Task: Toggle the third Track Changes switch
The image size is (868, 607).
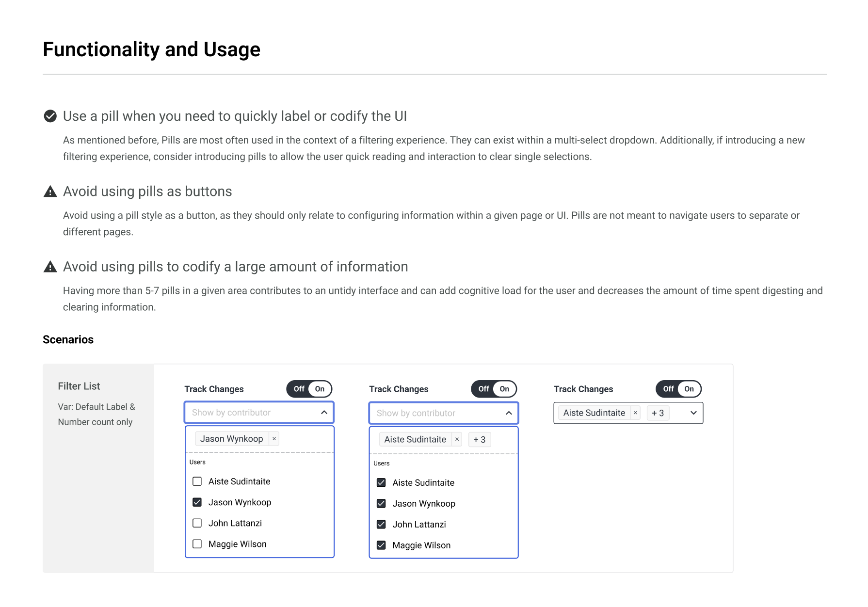Action: 678,389
